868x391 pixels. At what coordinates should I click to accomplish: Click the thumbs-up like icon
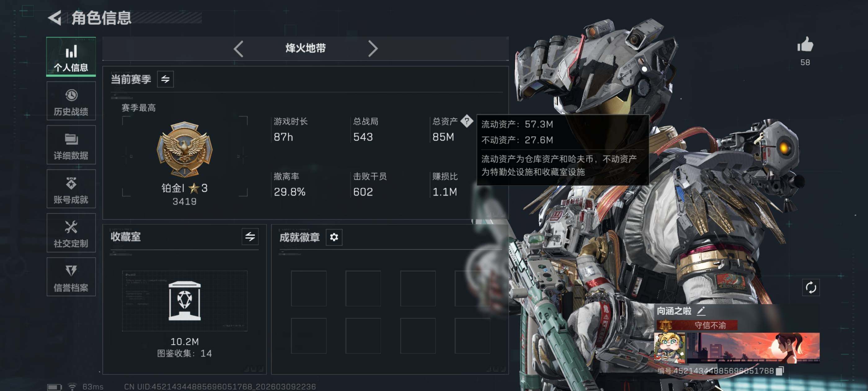pyautogui.click(x=805, y=44)
